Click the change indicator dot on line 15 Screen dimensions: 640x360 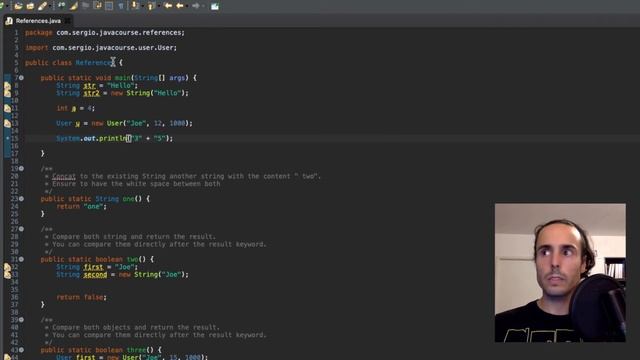tap(7, 138)
